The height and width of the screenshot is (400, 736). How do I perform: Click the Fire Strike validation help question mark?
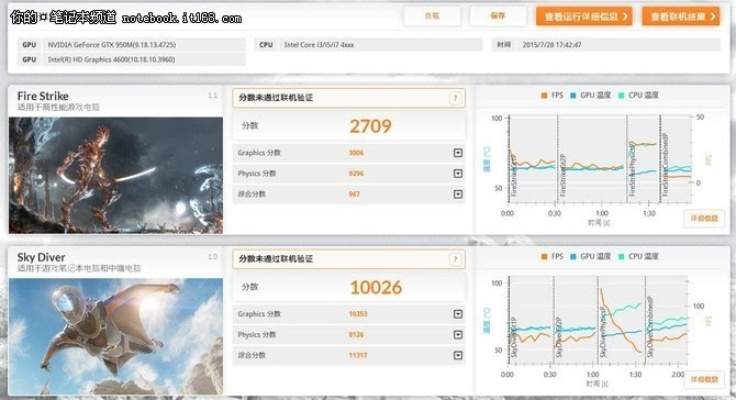pos(454,98)
